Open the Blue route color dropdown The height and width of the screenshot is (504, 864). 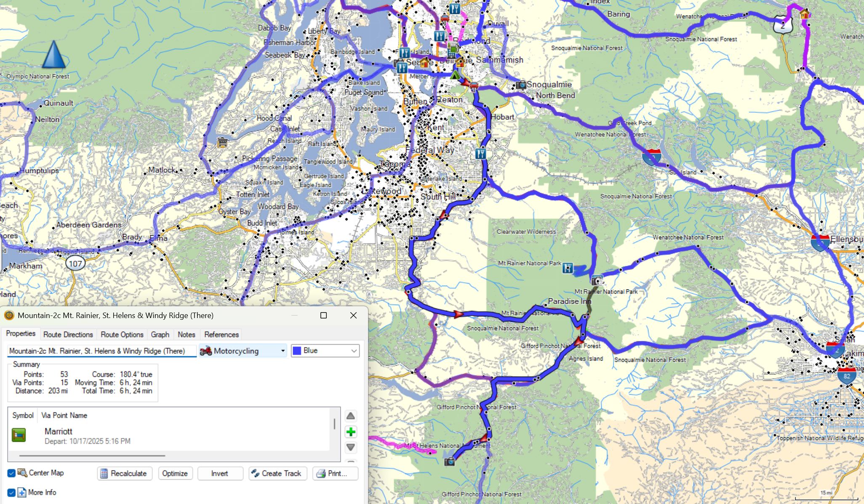(x=354, y=351)
